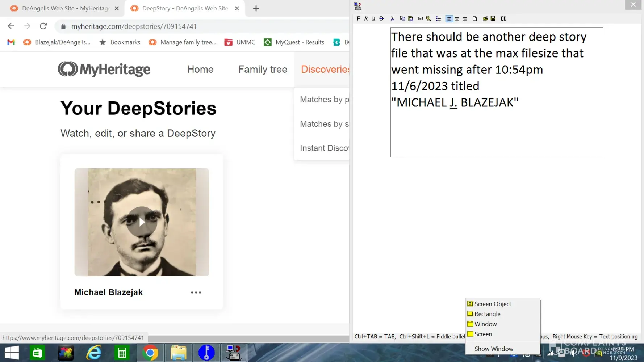The width and height of the screenshot is (644, 362).
Task: Toggle bold formatting with the F icon
Action: [x=358, y=18]
